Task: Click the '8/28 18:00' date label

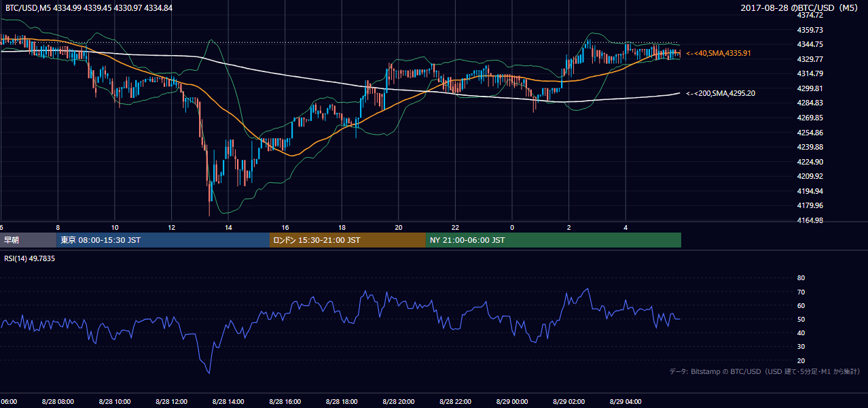Action: (342, 402)
